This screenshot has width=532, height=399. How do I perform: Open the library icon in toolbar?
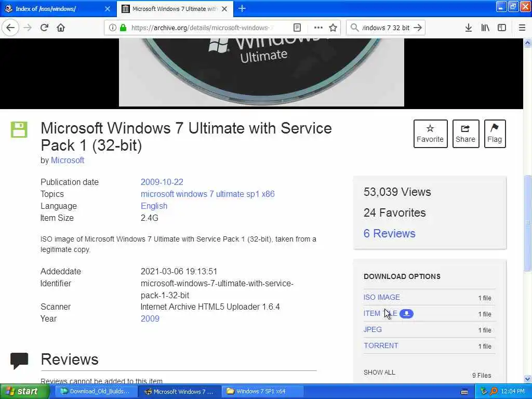coord(485,28)
